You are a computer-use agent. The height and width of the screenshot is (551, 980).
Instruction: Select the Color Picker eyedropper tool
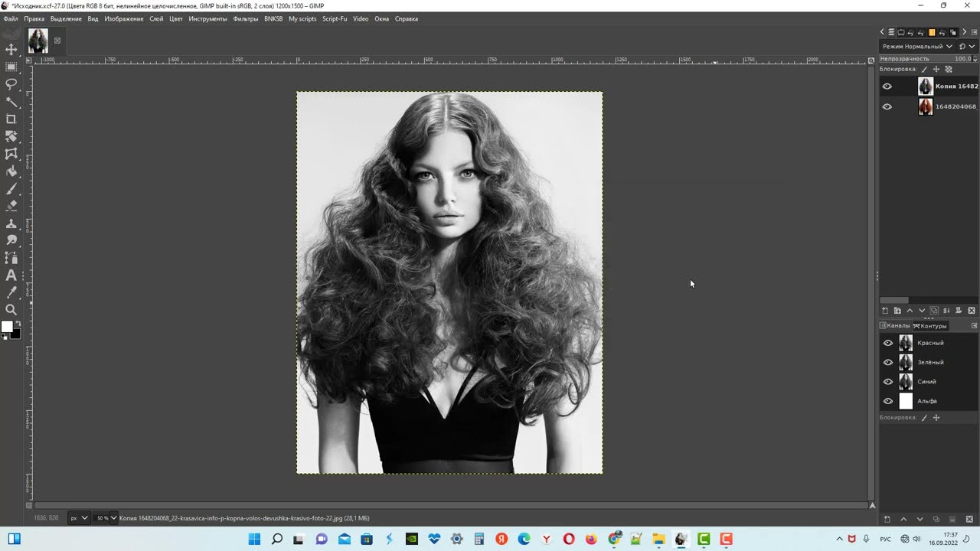11,292
